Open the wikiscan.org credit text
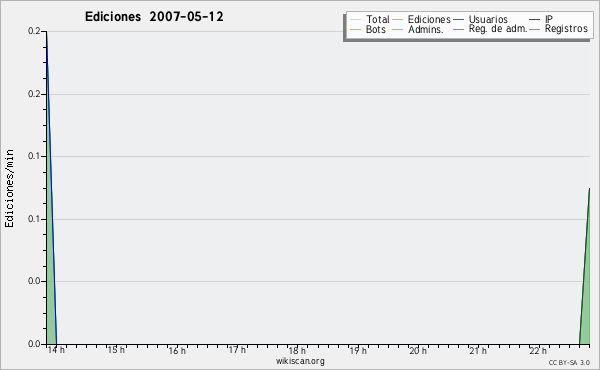The height and width of the screenshot is (370, 600). tap(300, 361)
